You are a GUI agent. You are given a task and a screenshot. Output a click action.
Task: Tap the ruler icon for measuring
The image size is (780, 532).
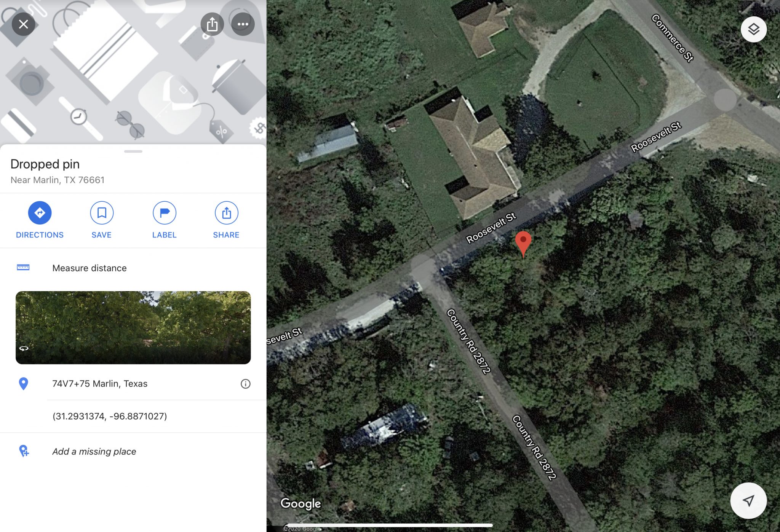point(23,268)
